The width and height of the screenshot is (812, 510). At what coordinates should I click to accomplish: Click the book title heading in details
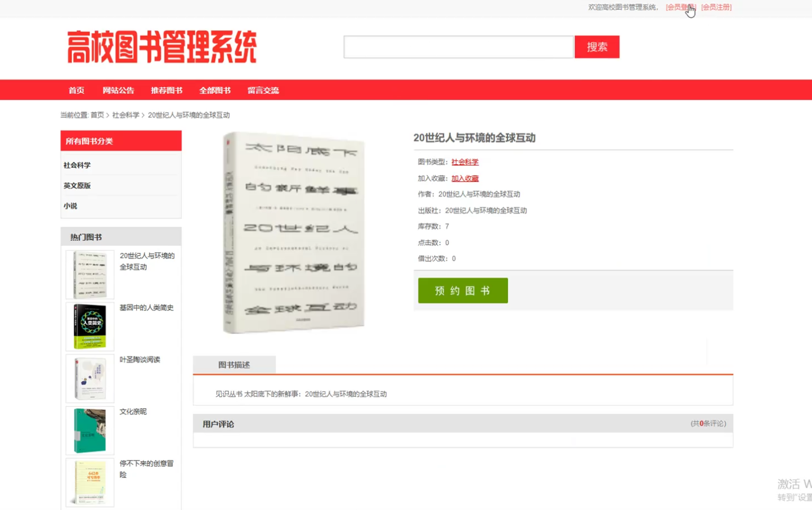tap(474, 138)
